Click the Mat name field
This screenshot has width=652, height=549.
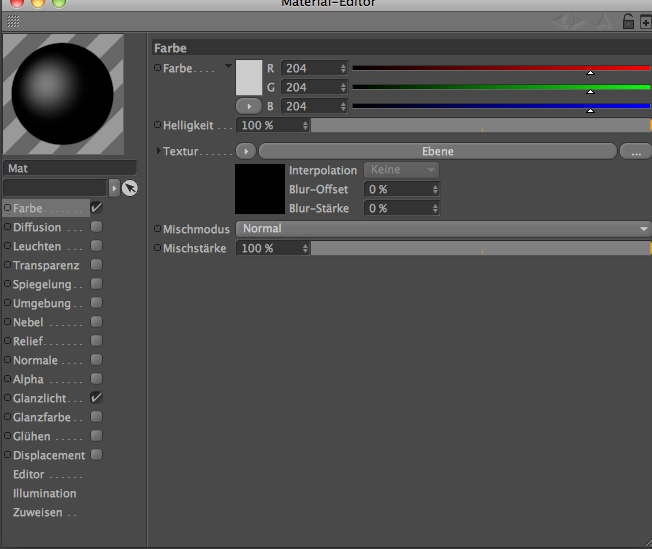70,168
